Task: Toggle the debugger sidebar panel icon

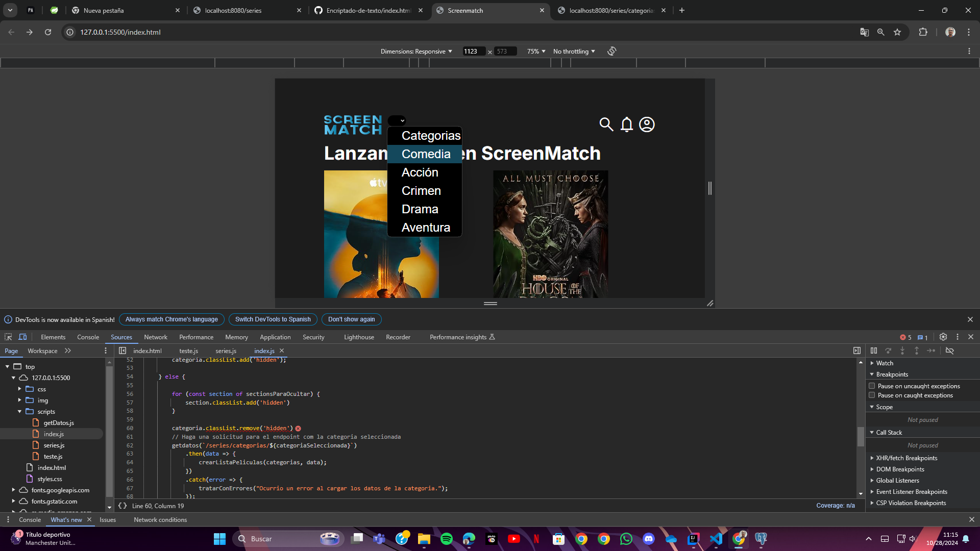Action: pos(857,350)
